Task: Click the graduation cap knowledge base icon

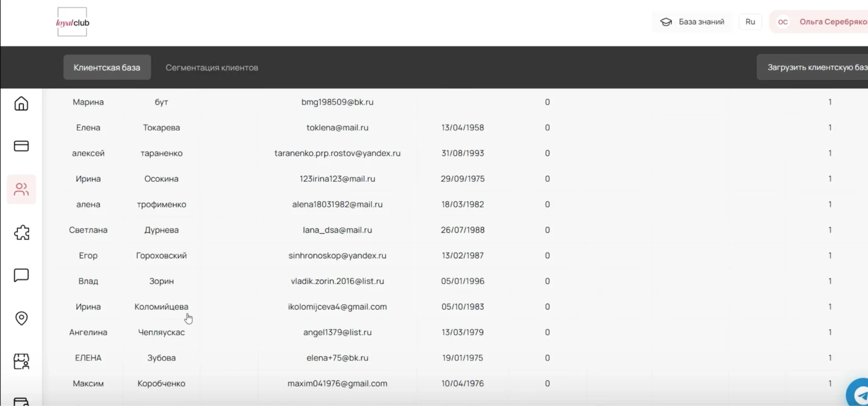Action: 666,22
